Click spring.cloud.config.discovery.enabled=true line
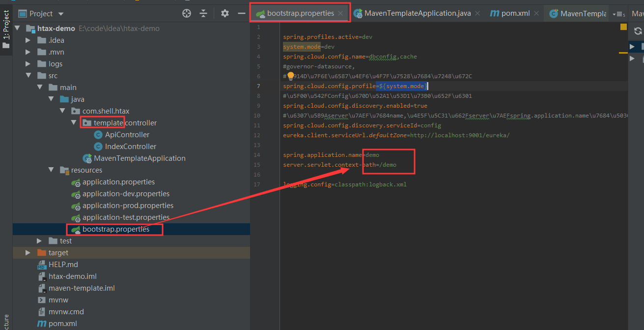644x330 pixels. (x=355, y=106)
